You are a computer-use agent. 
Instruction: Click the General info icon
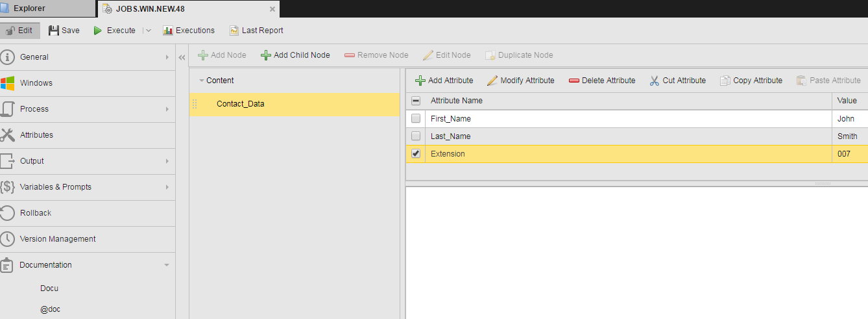point(8,57)
